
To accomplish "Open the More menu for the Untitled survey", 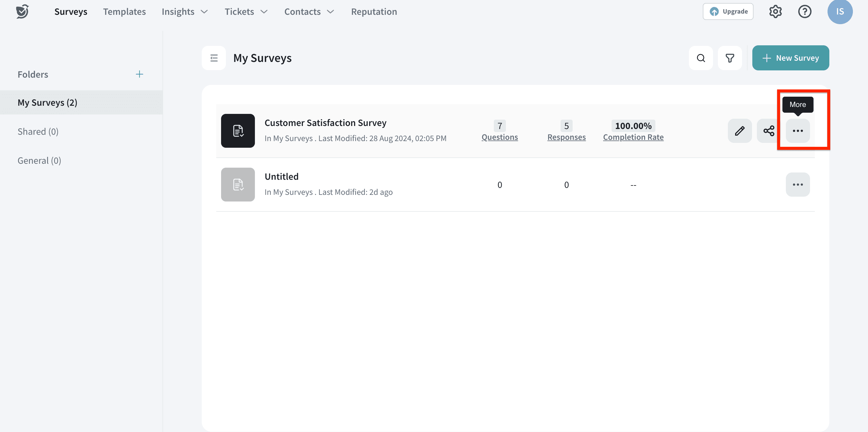I will pyautogui.click(x=797, y=184).
